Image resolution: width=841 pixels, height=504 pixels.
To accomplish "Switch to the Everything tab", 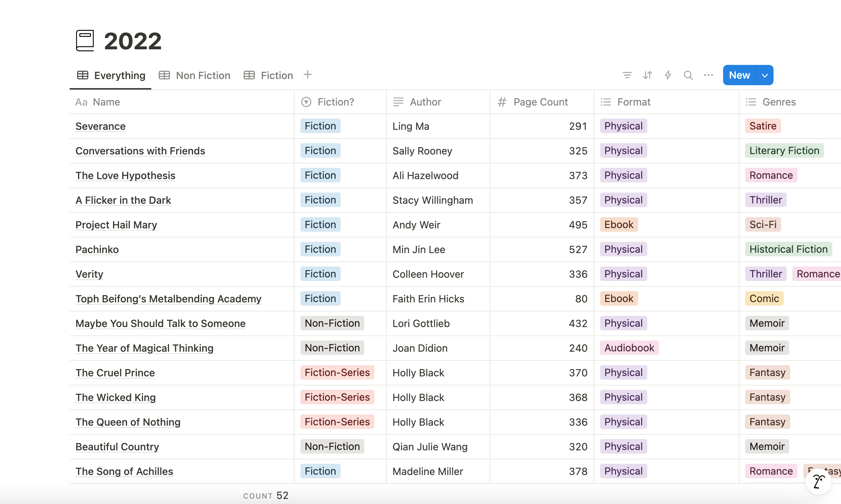I will click(x=111, y=75).
